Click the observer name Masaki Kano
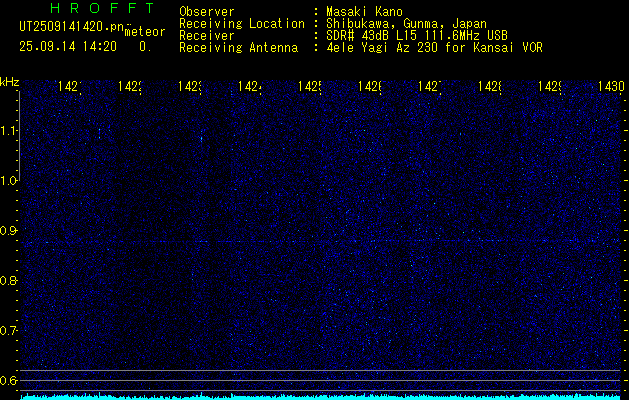 click(364, 11)
